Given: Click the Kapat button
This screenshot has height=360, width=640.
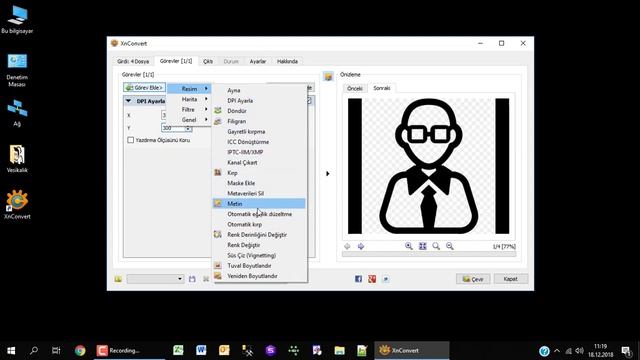Looking at the screenshot, I should click(511, 279).
